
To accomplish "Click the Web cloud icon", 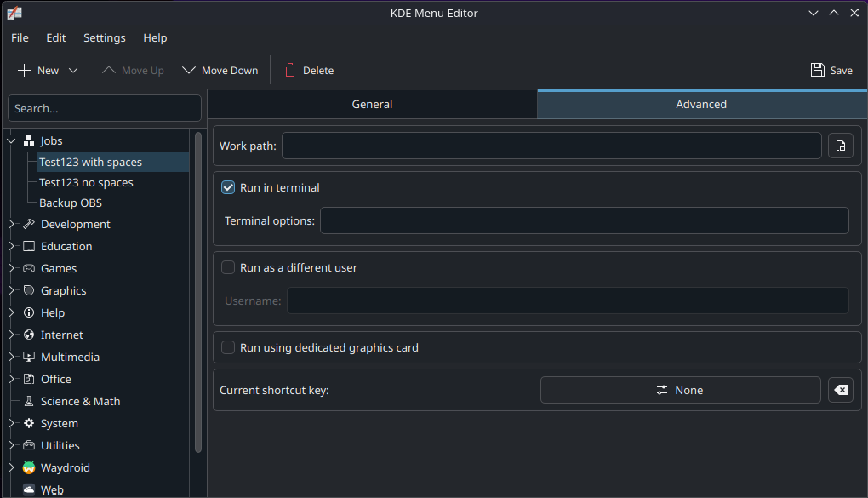I will point(29,489).
